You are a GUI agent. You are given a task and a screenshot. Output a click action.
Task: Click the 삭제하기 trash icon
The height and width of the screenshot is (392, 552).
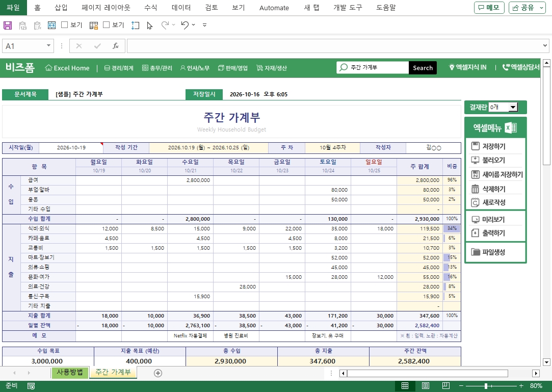coord(475,189)
